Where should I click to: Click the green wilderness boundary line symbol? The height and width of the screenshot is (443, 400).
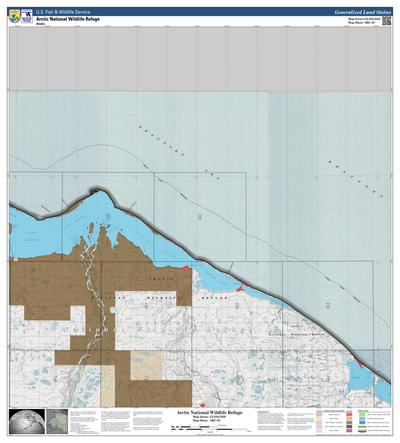click(362, 427)
